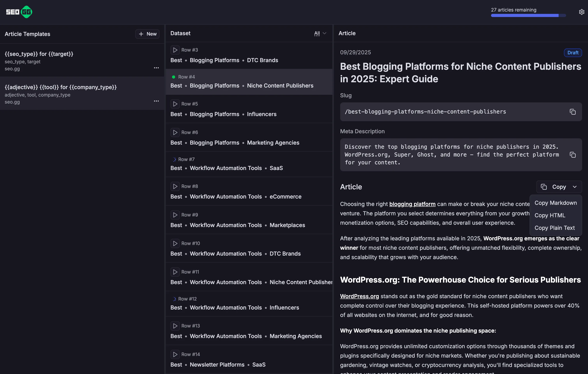Open settings with the gear icon
This screenshot has height=374, width=588.
581,12
